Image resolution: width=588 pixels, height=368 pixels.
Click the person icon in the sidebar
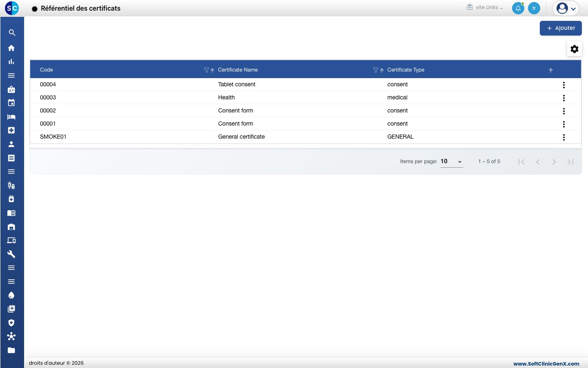point(11,144)
